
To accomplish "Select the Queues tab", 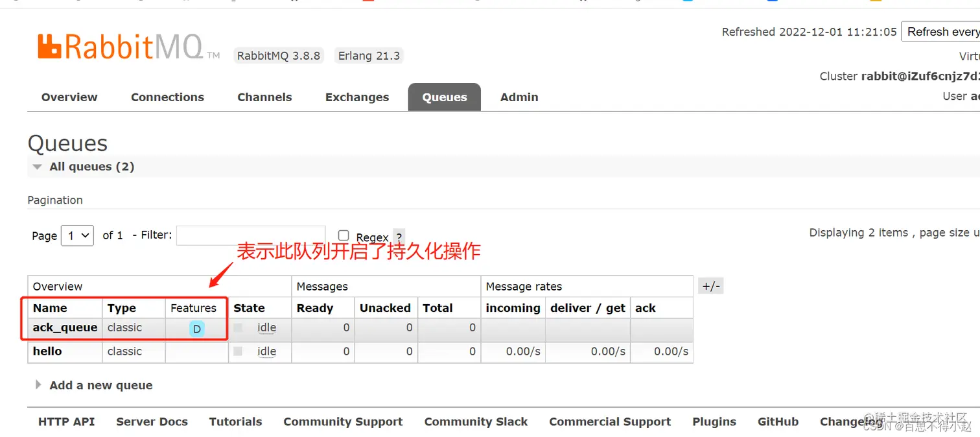I will [445, 97].
